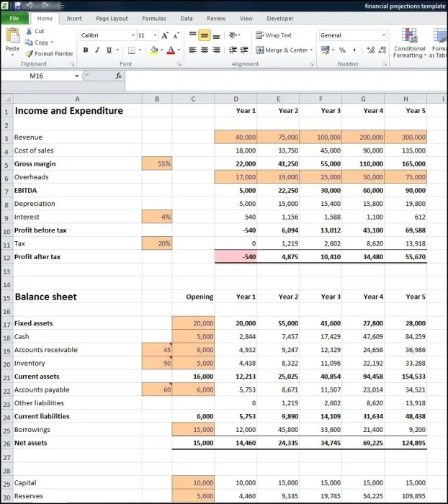Viewport: 448px width, 504px height.
Task: Toggle Italic formatting
Action: [97, 50]
